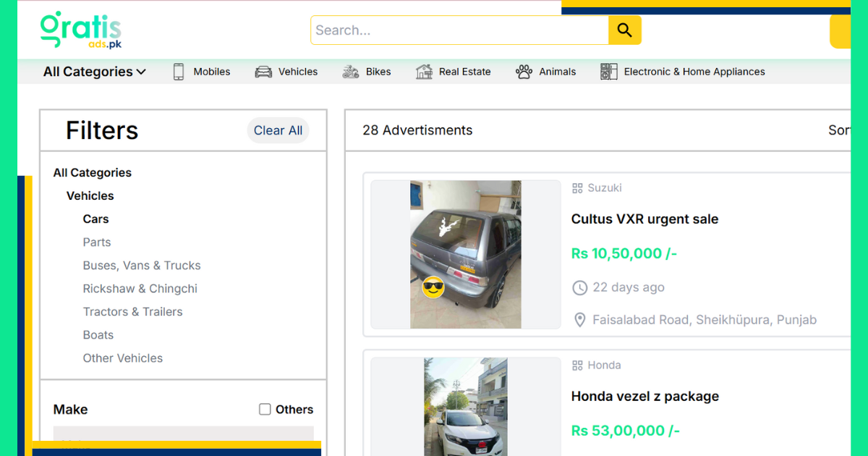Click the Rs 53,00,000 price

click(x=626, y=431)
